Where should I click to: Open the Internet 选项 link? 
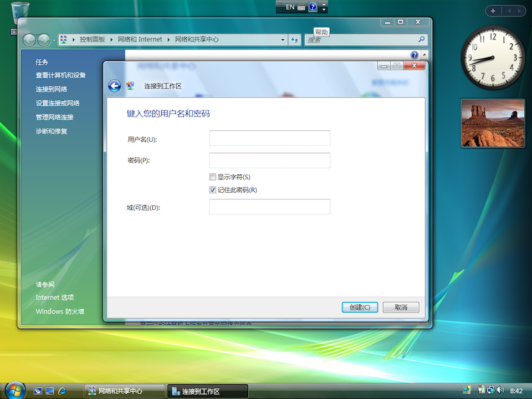55,298
